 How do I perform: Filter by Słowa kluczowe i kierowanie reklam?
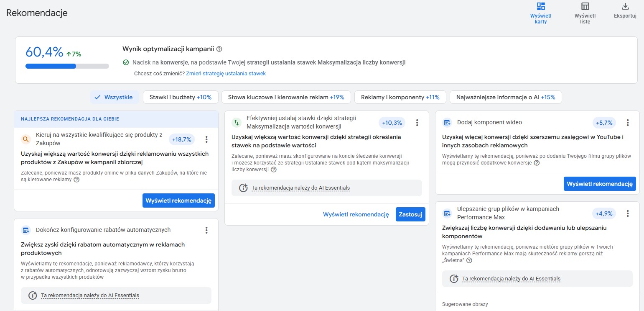coord(286,97)
